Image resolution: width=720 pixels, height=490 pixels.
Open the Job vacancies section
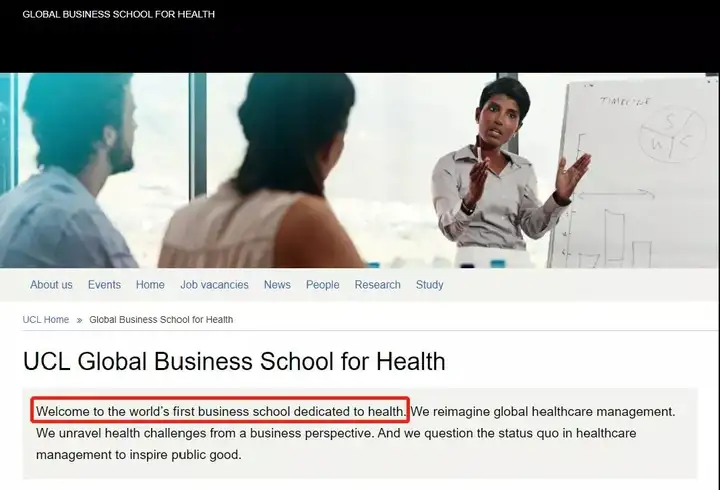(x=214, y=285)
